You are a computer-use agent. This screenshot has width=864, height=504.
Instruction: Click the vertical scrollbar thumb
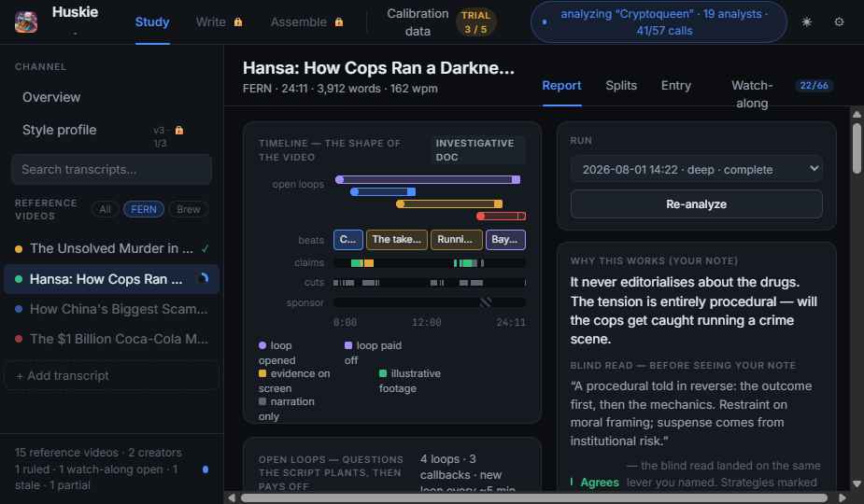[857, 147]
